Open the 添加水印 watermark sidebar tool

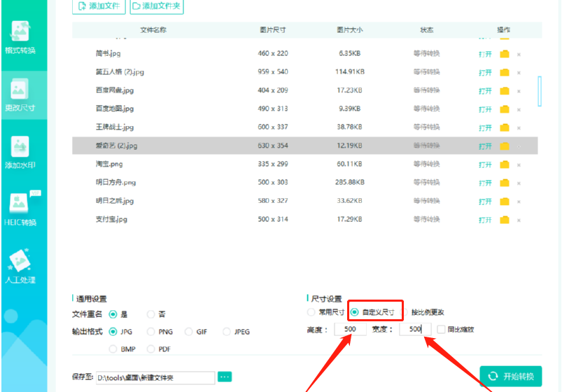pos(20,153)
